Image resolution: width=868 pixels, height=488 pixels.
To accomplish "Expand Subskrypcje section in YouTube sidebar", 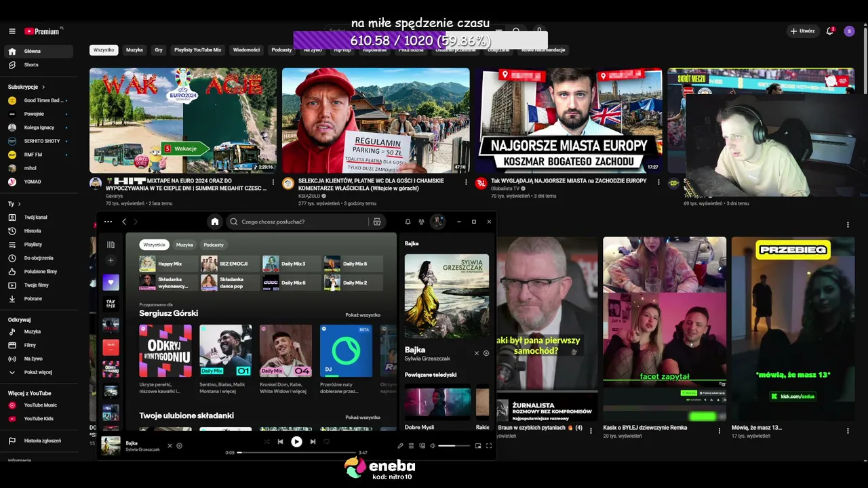I will [x=26, y=87].
